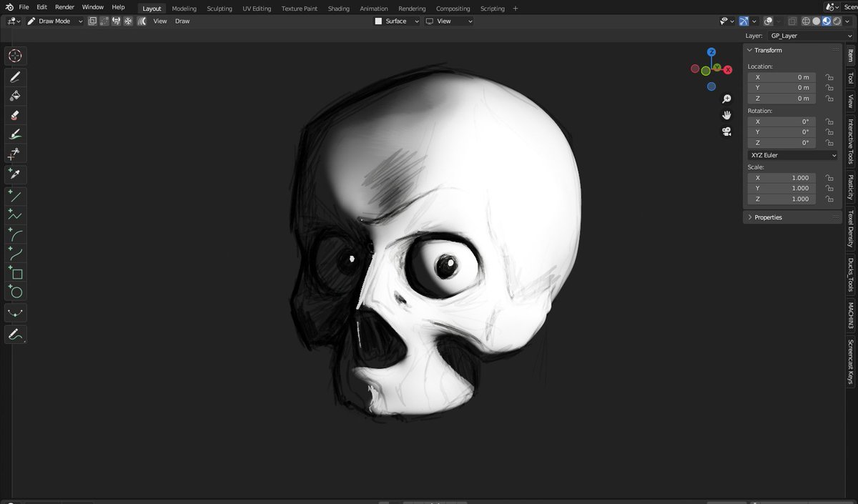Open the File menu
Screen dimensions: 858x504
click(24, 7)
